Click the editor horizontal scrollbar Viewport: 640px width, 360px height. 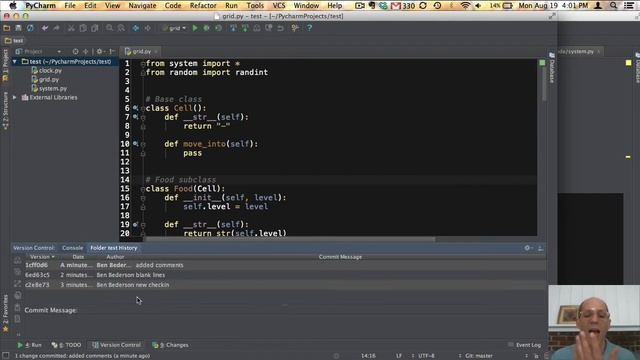pyautogui.click(x=290, y=239)
